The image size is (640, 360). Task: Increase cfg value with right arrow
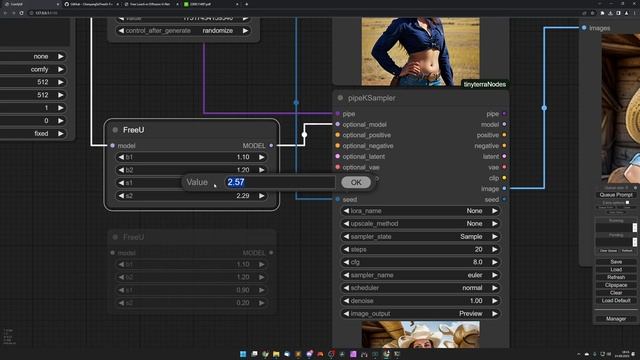[x=495, y=262]
